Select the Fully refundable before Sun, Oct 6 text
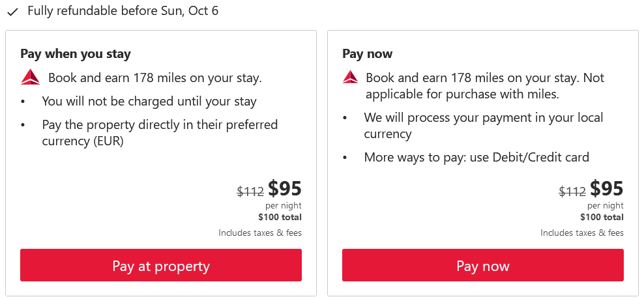The width and height of the screenshot is (644, 299). click(x=123, y=12)
